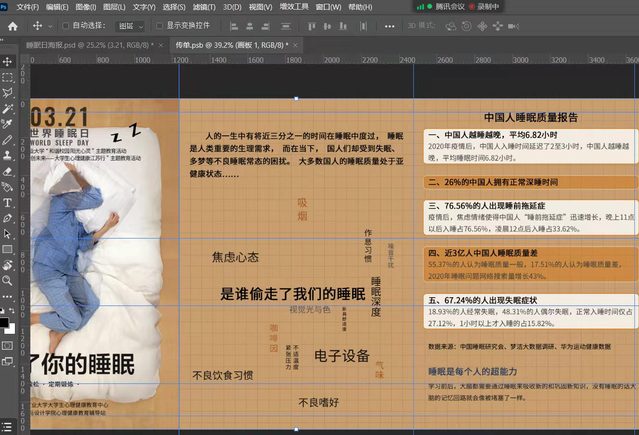
Task: Select the Rectangular Marquee tool
Action: point(7,77)
